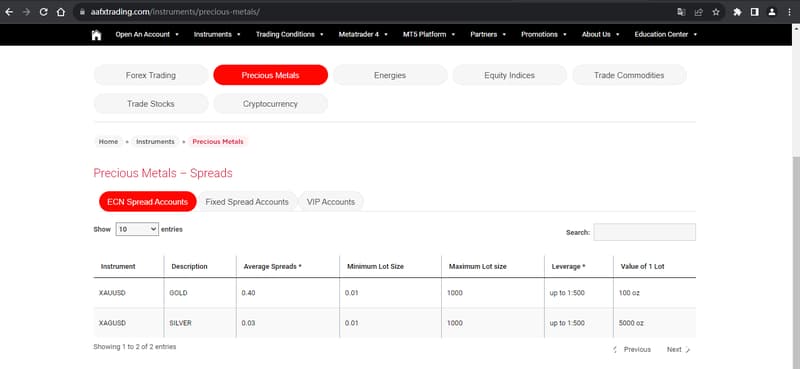
Task: Open the translate page icon
Action: 681,12
